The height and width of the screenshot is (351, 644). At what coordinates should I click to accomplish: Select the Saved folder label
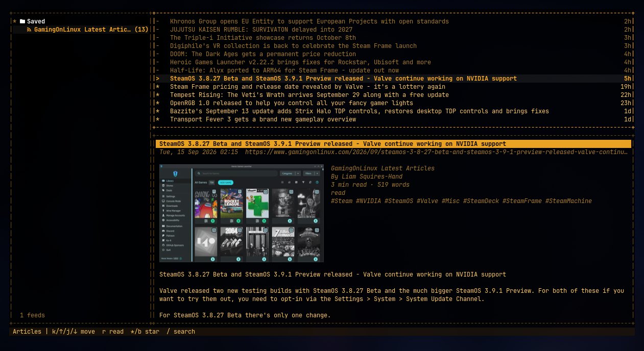(x=36, y=21)
